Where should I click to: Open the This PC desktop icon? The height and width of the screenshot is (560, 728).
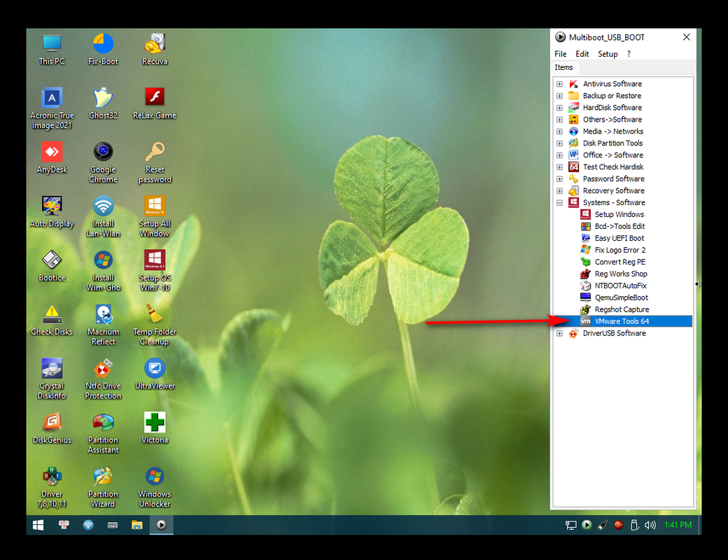pyautogui.click(x=52, y=49)
